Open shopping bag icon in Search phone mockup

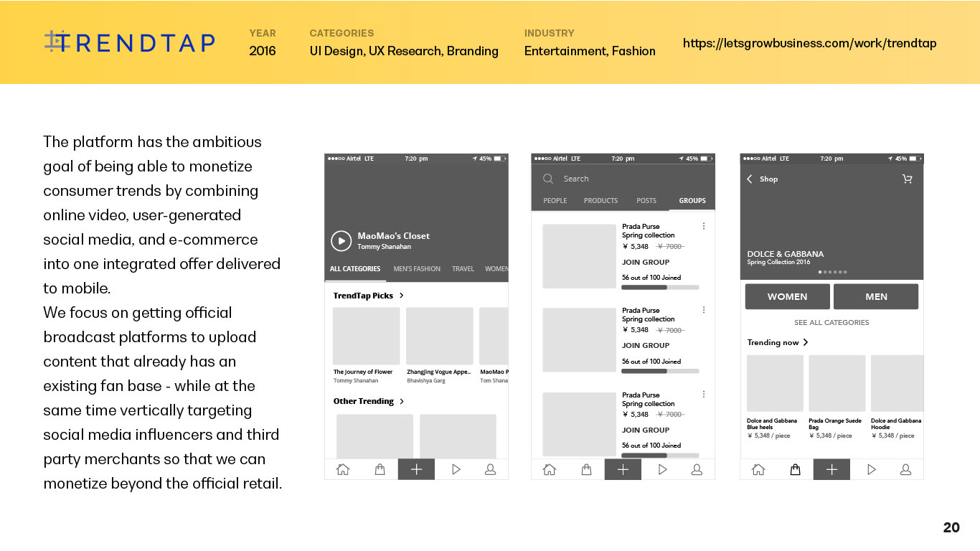[x=586, y=469]
